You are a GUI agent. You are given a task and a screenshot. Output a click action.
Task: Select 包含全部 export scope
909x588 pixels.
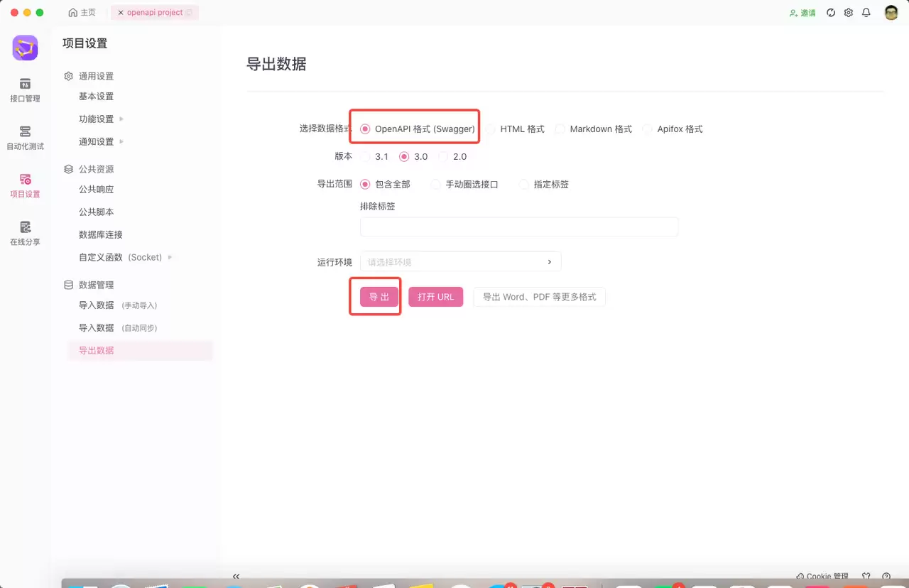pos(386,184)
